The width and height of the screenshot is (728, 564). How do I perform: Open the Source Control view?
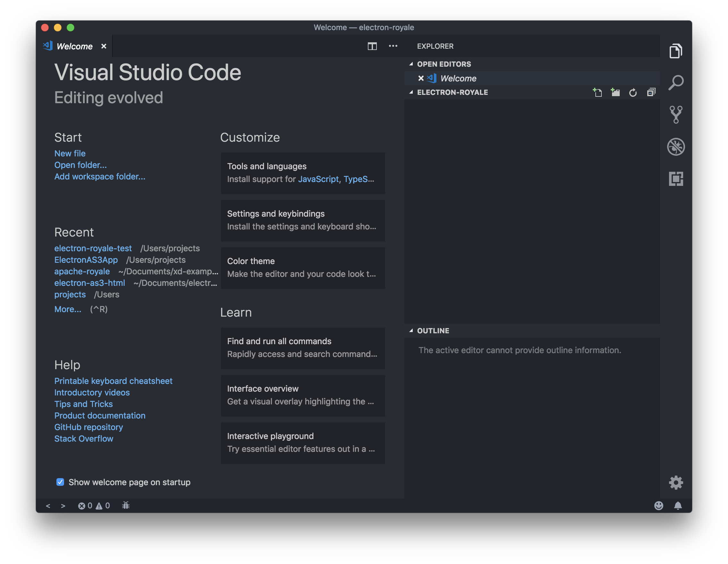click(676, 115)
